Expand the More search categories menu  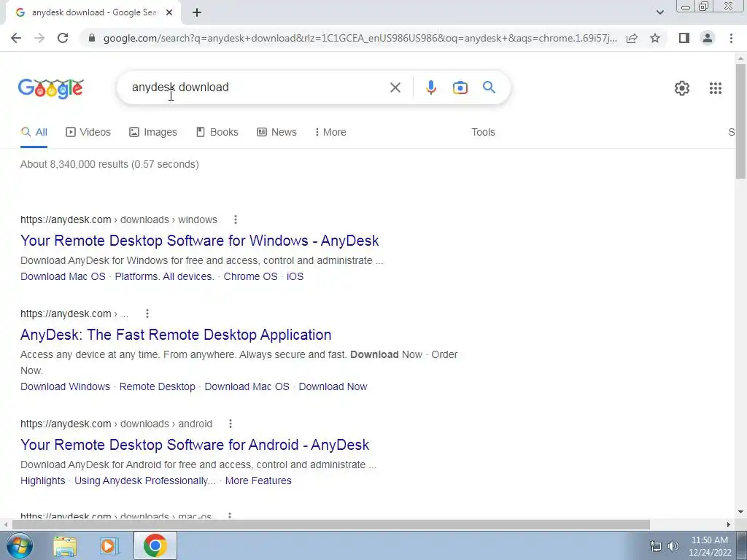[330, 133]
